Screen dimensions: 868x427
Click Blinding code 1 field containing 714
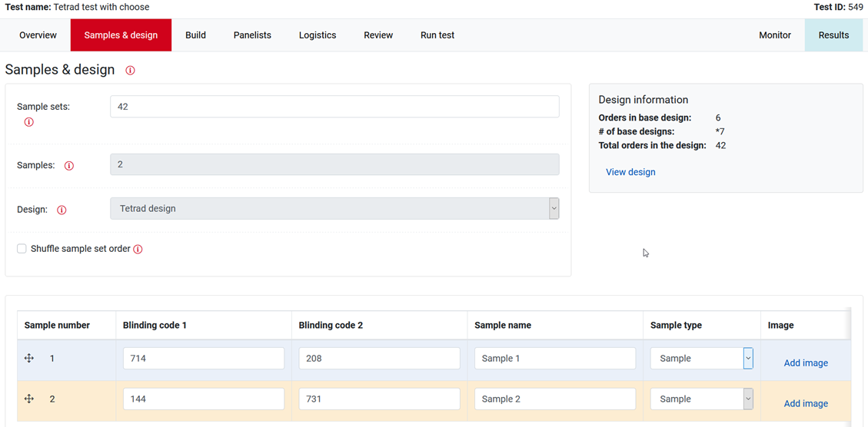[204, 359]
